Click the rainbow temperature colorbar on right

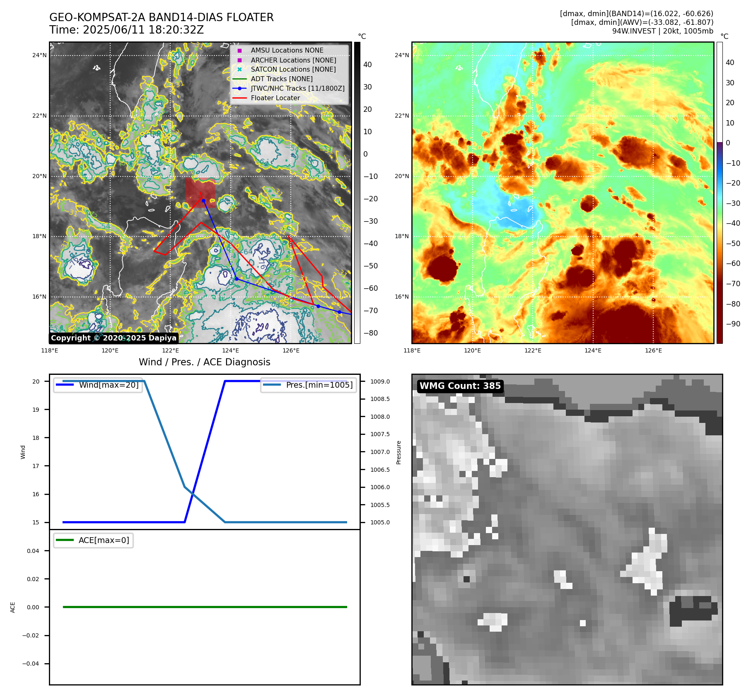point(720,193)
